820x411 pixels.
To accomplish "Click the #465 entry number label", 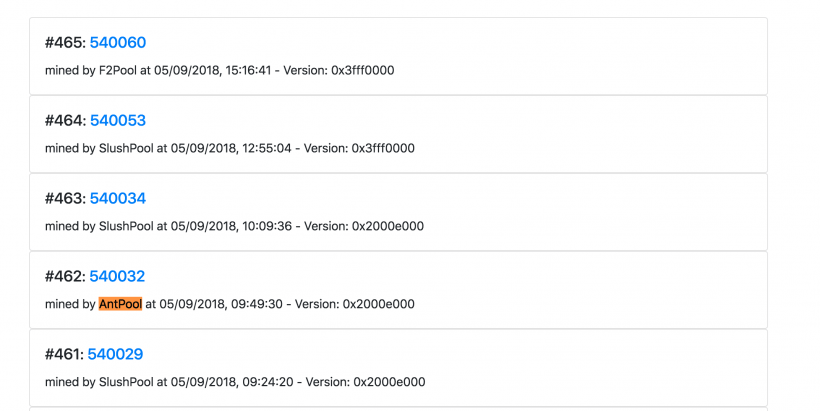I will coord(65,43).
